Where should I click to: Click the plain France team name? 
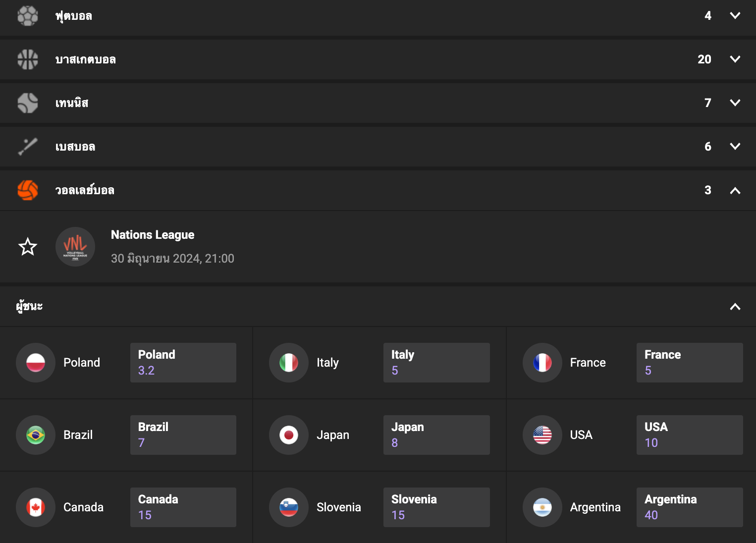click(588, 363)
